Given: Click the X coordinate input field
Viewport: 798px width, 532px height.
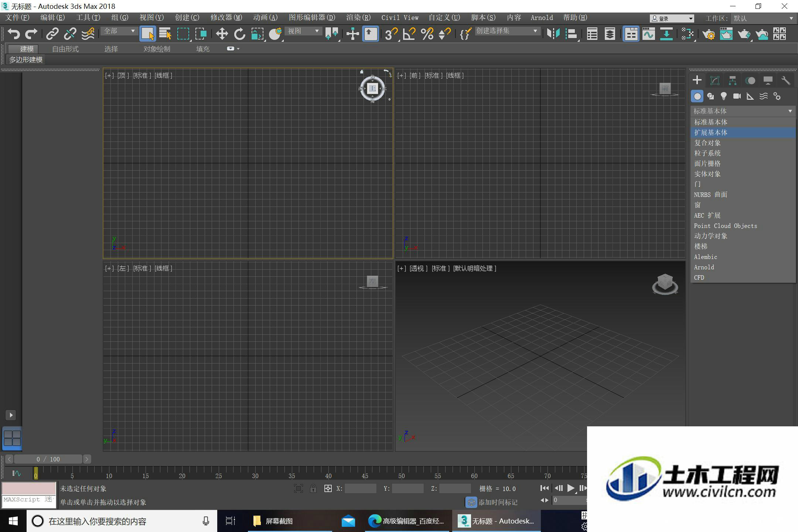Looking at the screenshot, I should (x=360, y=488).
